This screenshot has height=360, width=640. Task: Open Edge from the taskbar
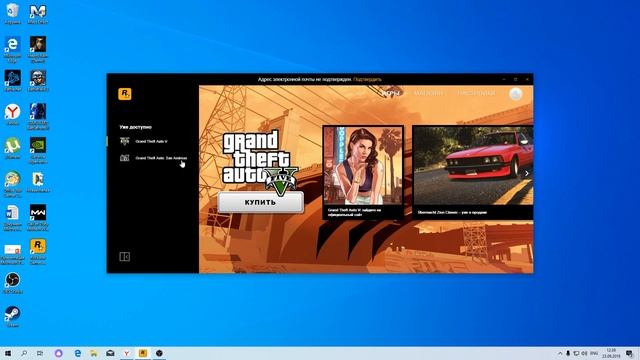point(78,353)
